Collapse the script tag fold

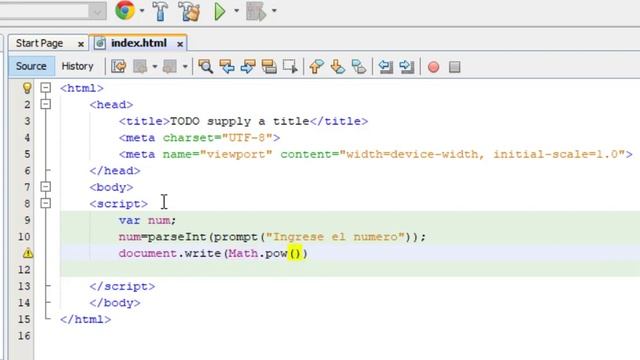pyautogui.click(x=46, y=203)
